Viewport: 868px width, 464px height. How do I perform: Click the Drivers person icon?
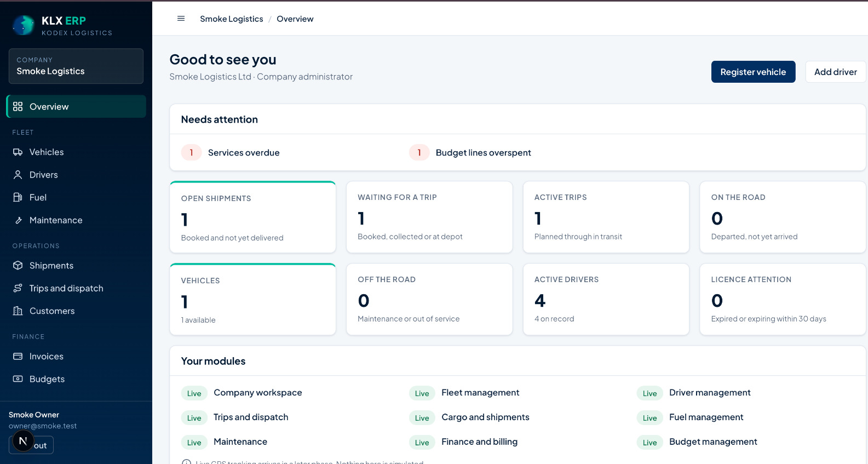click(18, 175)
